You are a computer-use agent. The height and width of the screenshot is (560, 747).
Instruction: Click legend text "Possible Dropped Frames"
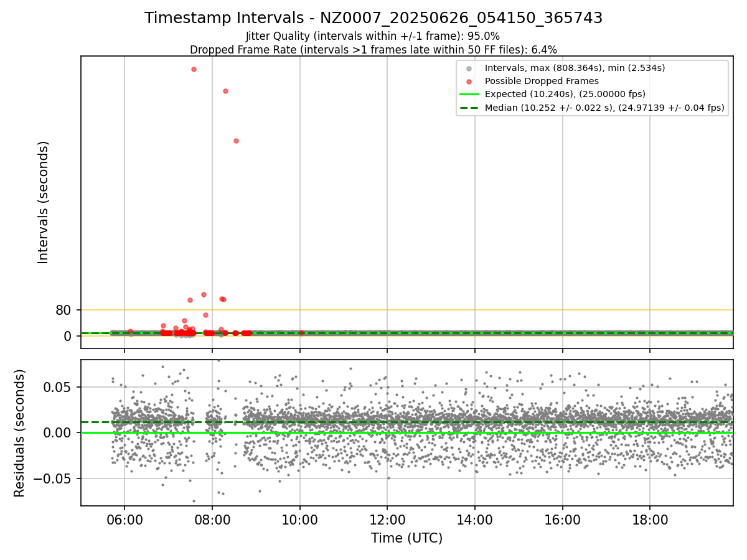[542, 81]
